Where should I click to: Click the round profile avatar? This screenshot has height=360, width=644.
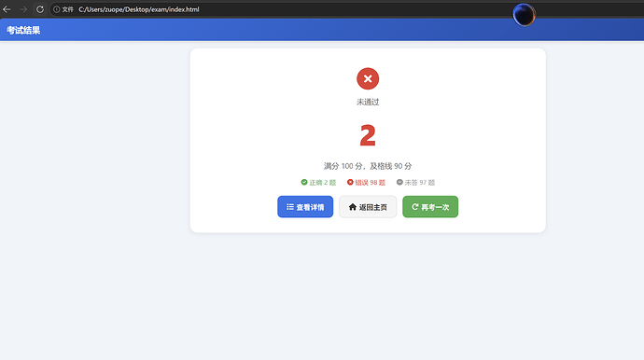(x=524, y=15)
